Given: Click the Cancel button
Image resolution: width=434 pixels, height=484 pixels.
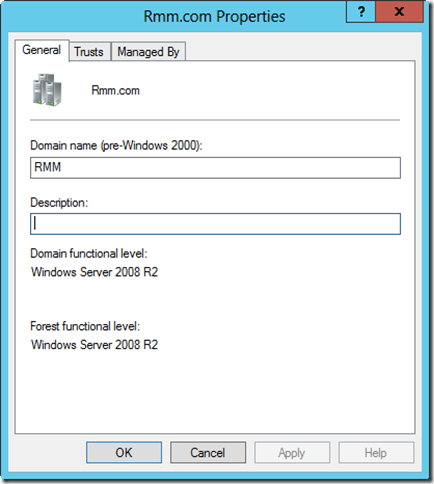Looking at the screenshot, I should (x=208, y=453).
